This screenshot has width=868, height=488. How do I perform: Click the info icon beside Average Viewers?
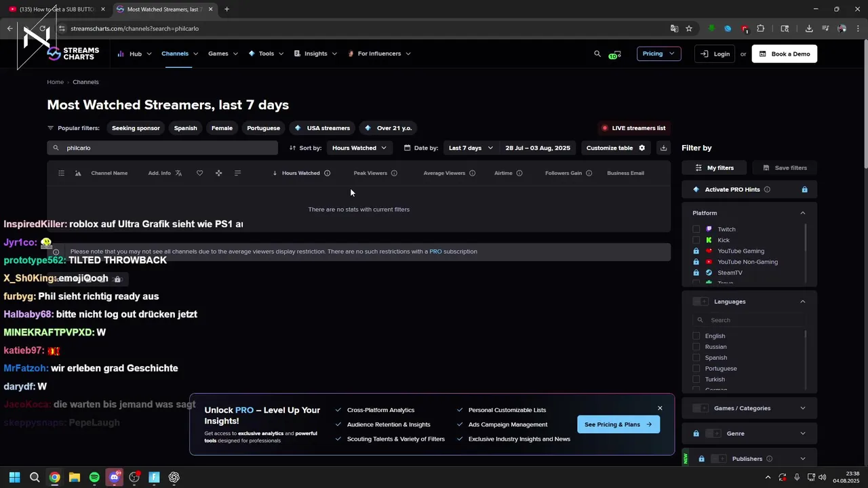[x=472, y=173]
